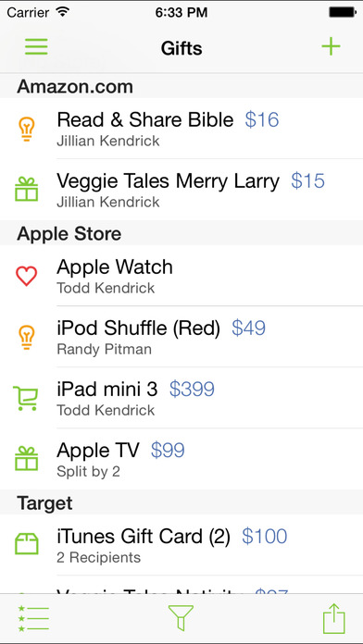The height and width of the screenshot is (644, 363).
Task: Tap the Amazon.com section header
Action: click(x=181, y=86)
